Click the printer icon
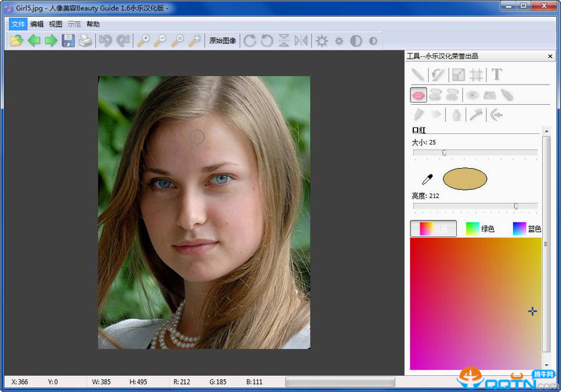The width and height of the screenshot is (561, 392). tap(85, 41)
